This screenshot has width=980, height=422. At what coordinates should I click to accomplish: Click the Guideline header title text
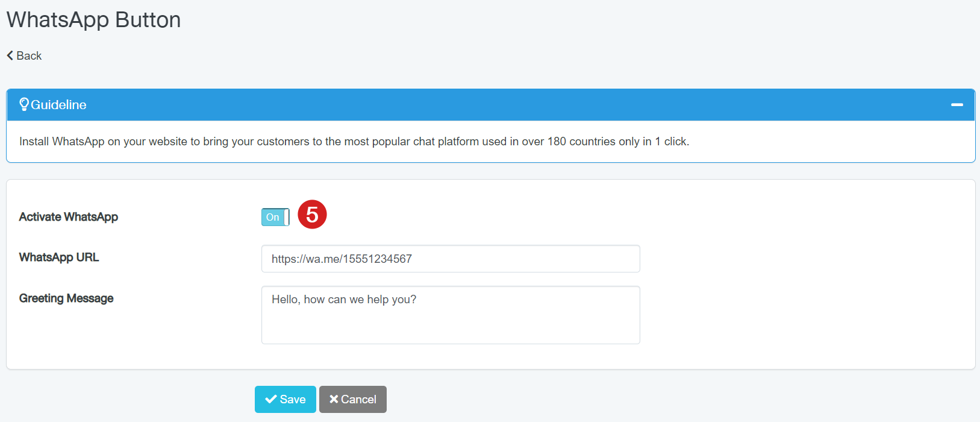[58, 105]
